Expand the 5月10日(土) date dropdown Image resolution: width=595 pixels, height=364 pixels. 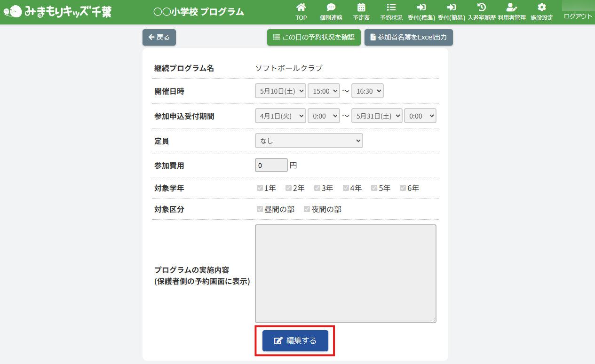tap(280, 91)
